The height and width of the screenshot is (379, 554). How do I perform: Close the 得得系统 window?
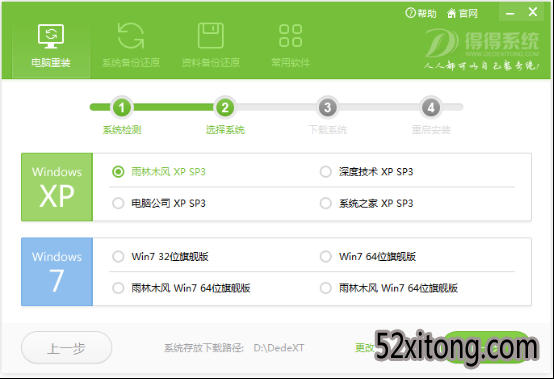point(533,12)
